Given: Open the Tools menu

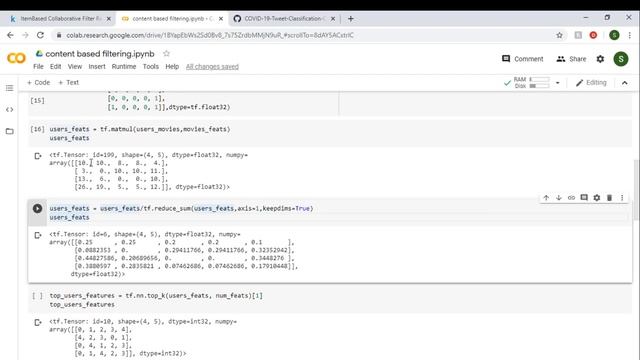Looking at the screenshot, I should tap(151, 67).
